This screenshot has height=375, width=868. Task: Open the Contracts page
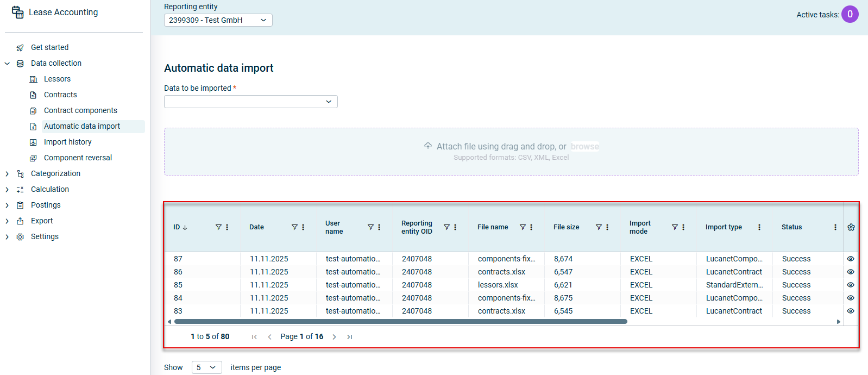coord(60,95)
